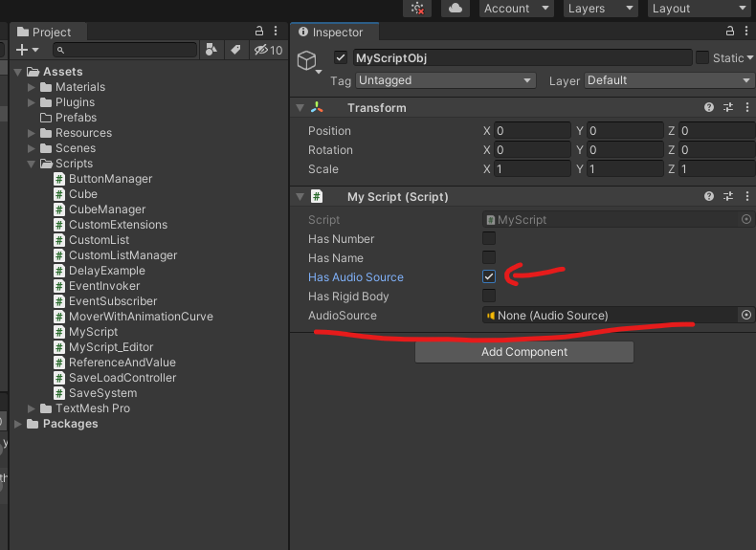Collapse the Transform component foldout
756x550 pixels.
300,107
